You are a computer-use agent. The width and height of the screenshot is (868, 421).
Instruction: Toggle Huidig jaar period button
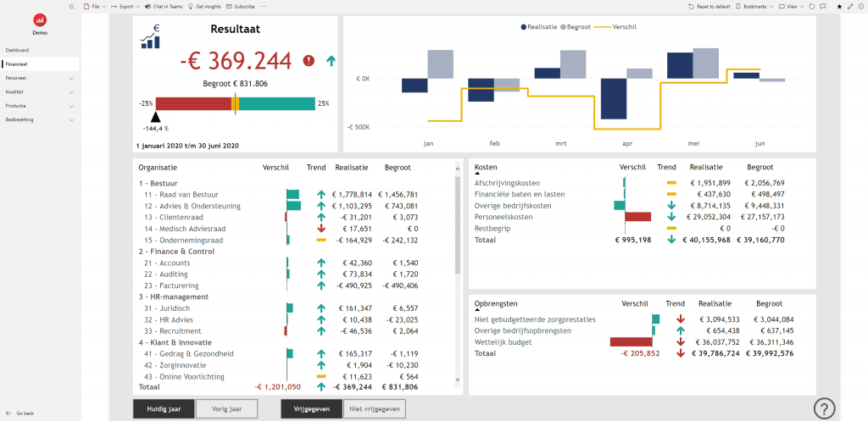tap(163, 409)
